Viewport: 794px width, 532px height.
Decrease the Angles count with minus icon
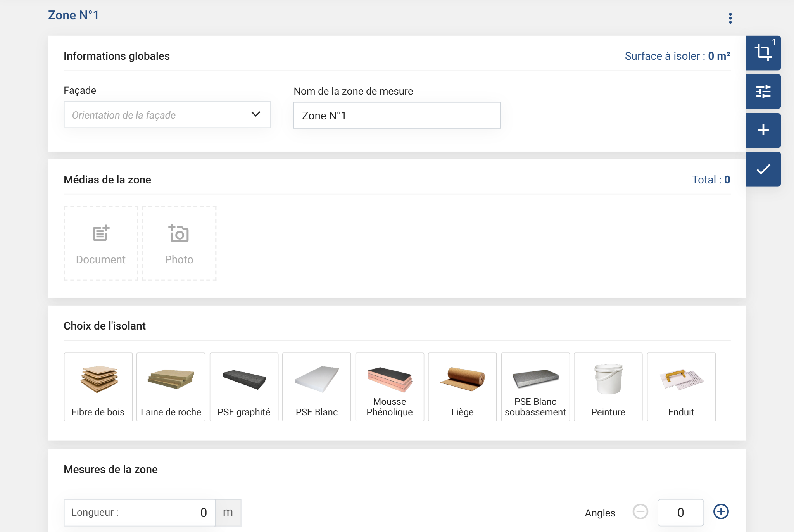pos(640,511)
